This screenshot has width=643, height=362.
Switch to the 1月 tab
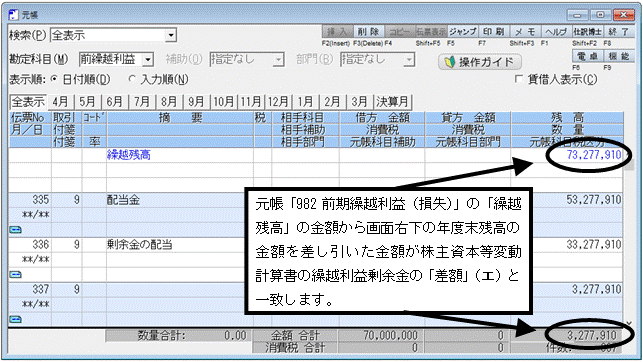tap(305, 101)
